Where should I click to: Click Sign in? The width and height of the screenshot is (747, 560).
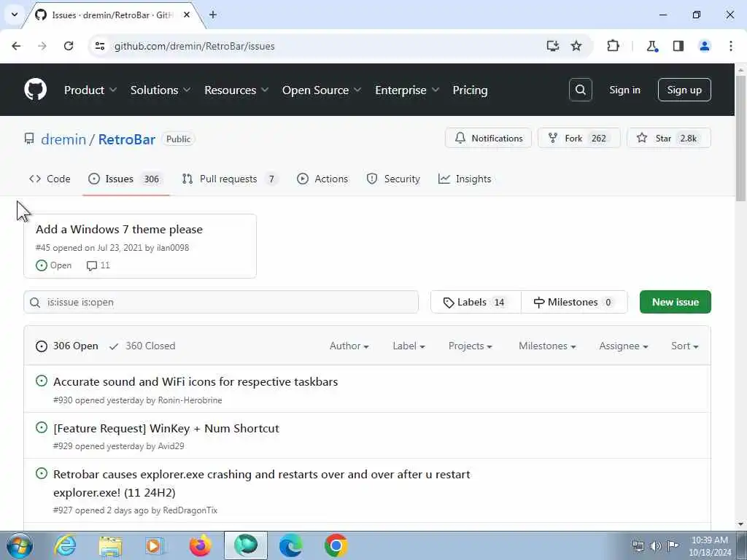click(624, 90)
